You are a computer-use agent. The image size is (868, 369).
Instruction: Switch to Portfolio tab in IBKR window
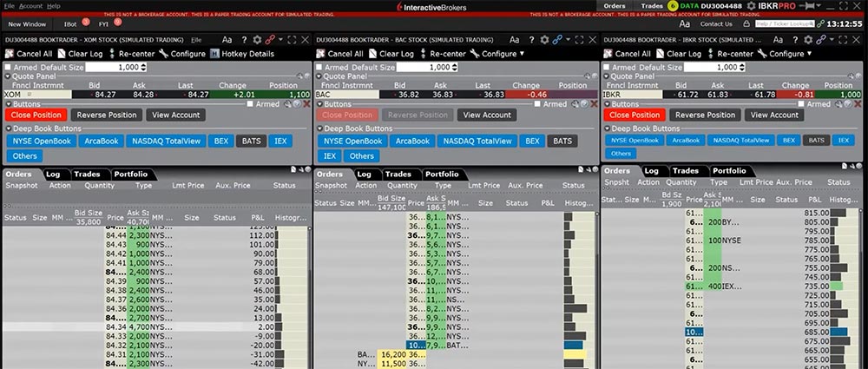coord(729,171)
